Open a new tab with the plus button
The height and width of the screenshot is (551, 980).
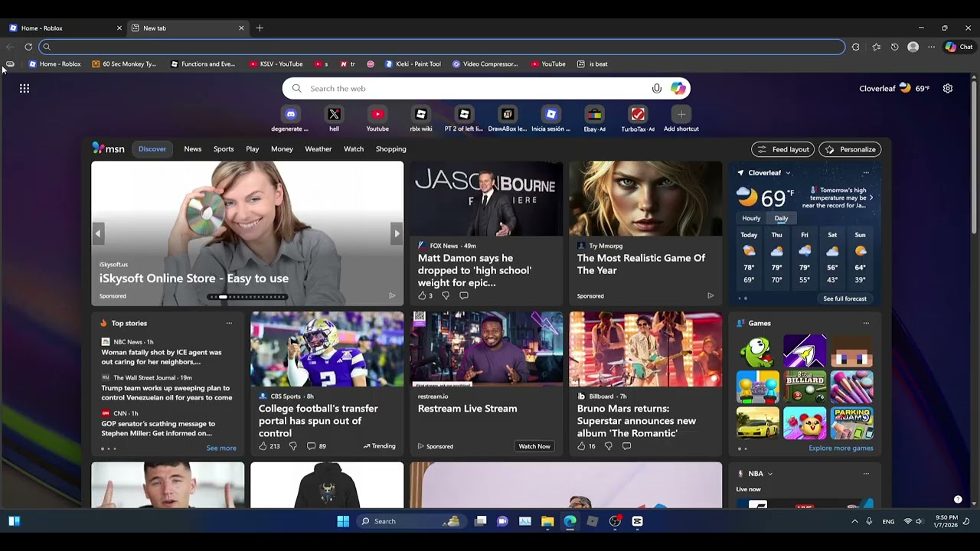click(260, 28)
